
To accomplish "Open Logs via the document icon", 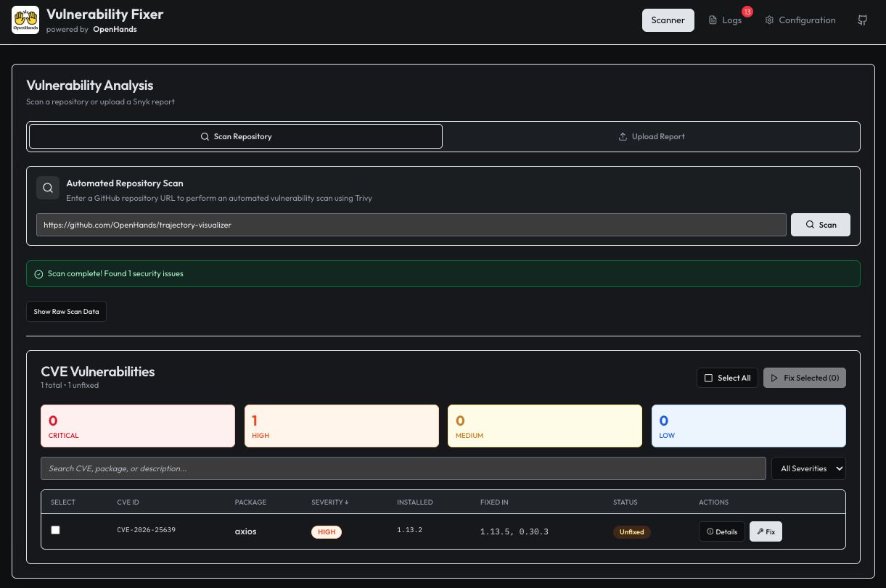I will [x=713, y=20].
